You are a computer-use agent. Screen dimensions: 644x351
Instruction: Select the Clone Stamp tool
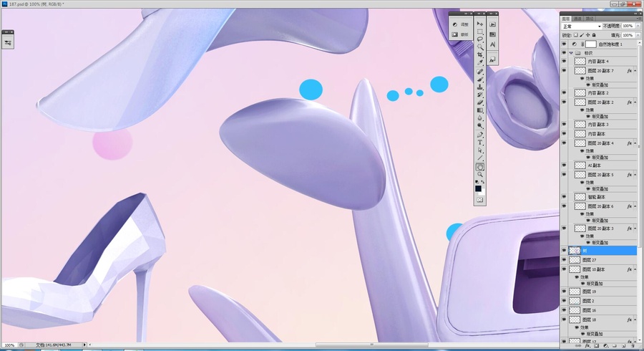click(479, 87)
